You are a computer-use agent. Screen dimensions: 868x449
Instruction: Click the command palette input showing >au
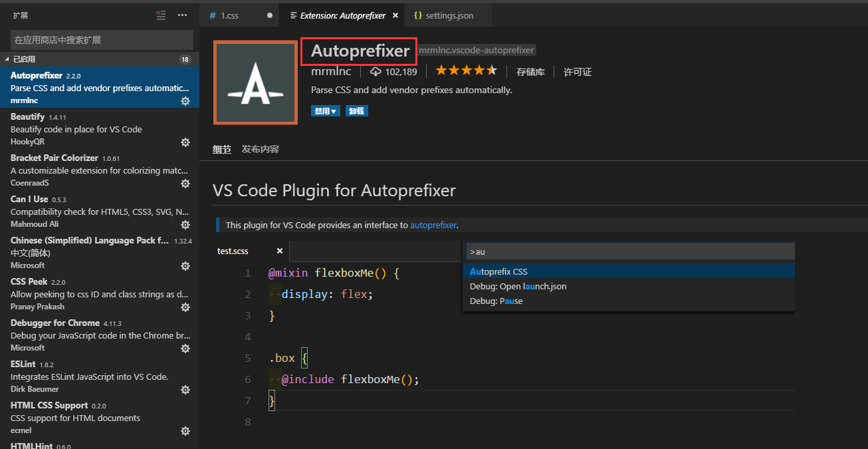click(x=630, y=251)
